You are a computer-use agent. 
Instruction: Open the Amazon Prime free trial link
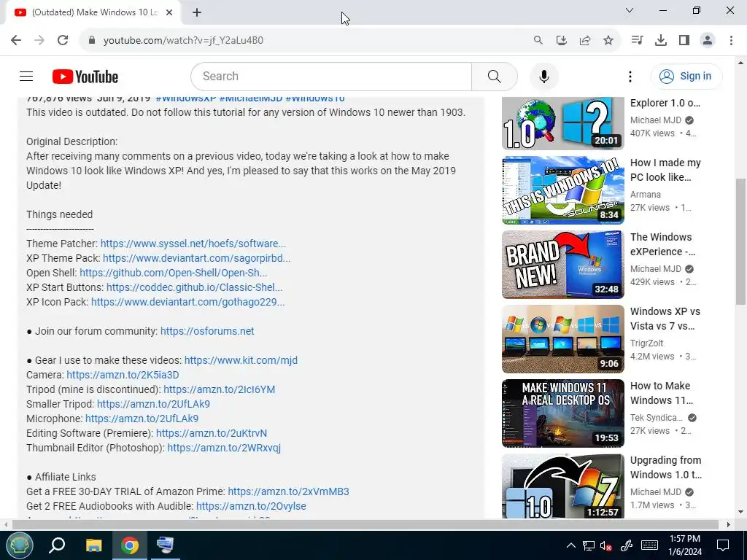click(288, 491)
